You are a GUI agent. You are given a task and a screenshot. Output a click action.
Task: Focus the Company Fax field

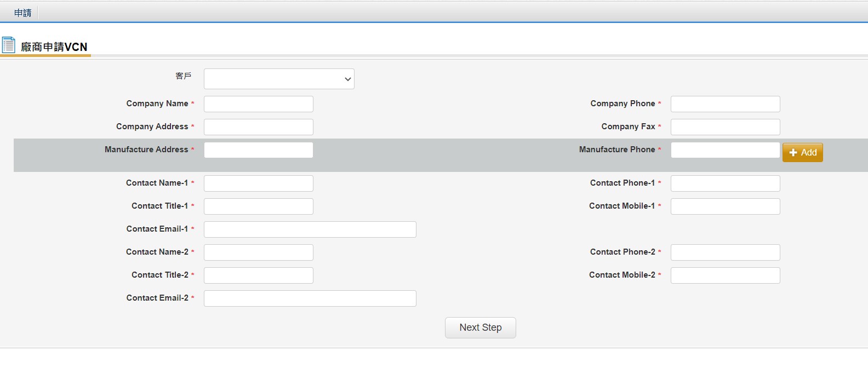coord(725,127)
